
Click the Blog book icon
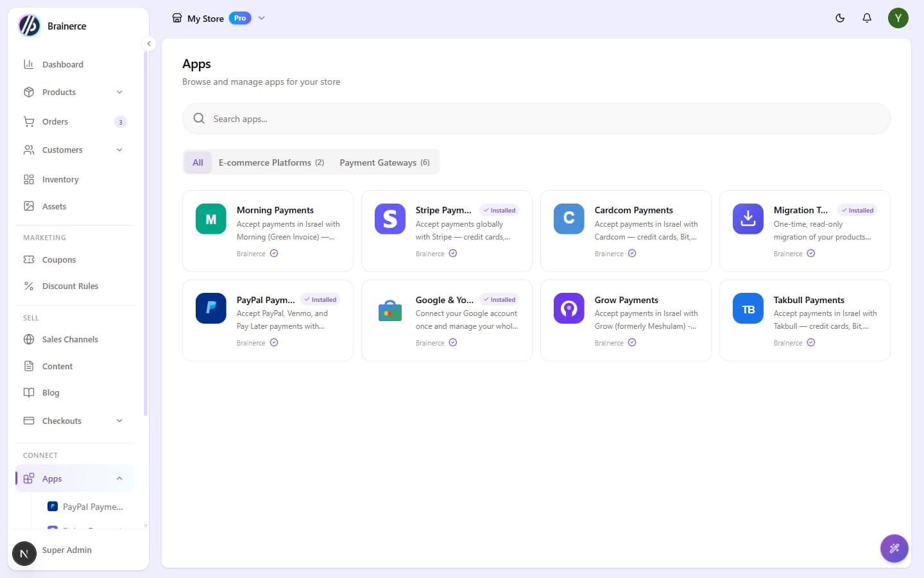29,392
